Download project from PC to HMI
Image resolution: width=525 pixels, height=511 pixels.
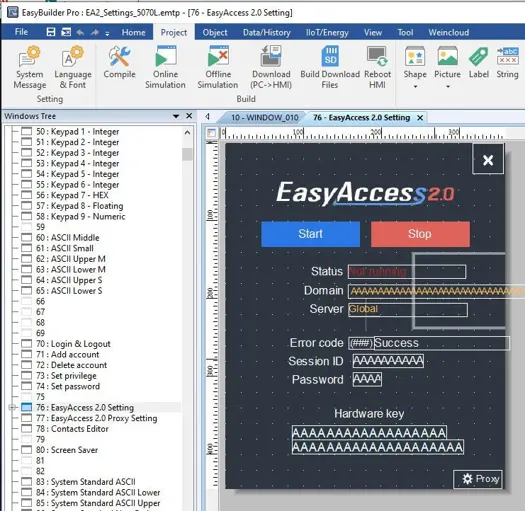point(271,68)
